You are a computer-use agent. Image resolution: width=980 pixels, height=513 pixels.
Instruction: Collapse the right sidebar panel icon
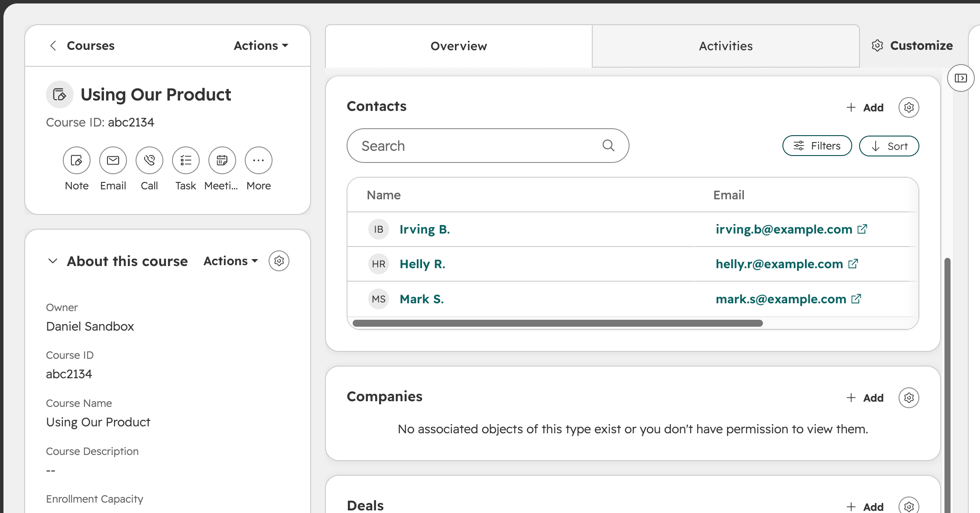tap(961, 78)
